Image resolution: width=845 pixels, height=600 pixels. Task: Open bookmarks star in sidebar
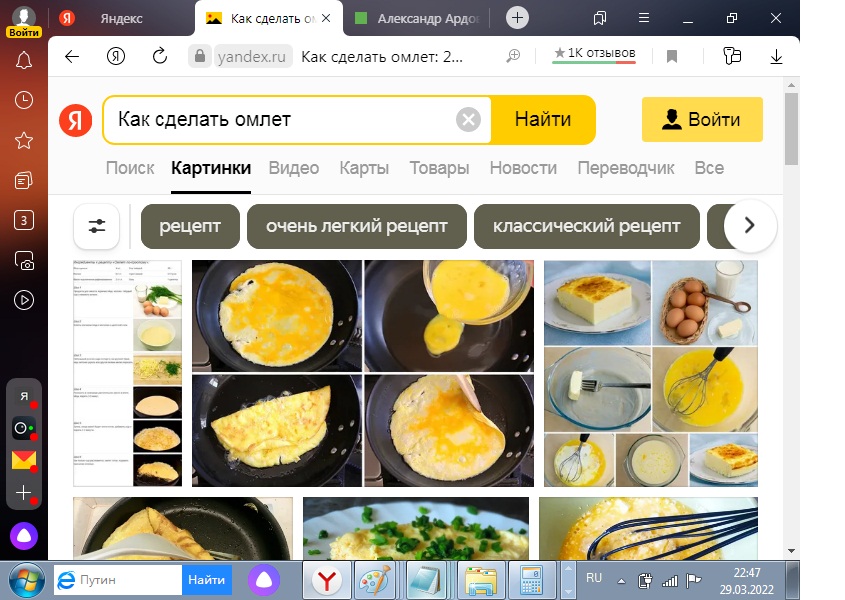(24, 141)
